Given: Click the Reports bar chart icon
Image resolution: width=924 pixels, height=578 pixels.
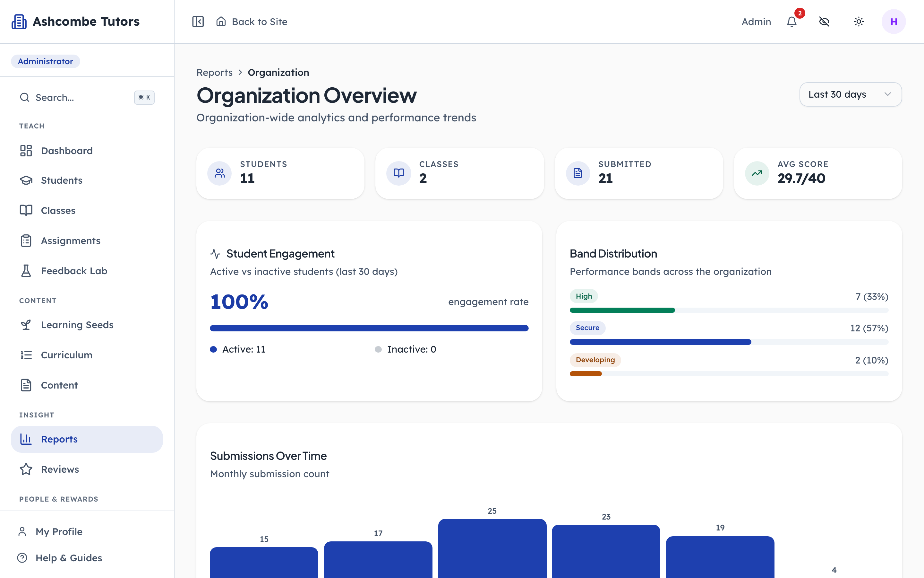Looking at the screenshot, I should pyautogui.click(x=26, y=439).
